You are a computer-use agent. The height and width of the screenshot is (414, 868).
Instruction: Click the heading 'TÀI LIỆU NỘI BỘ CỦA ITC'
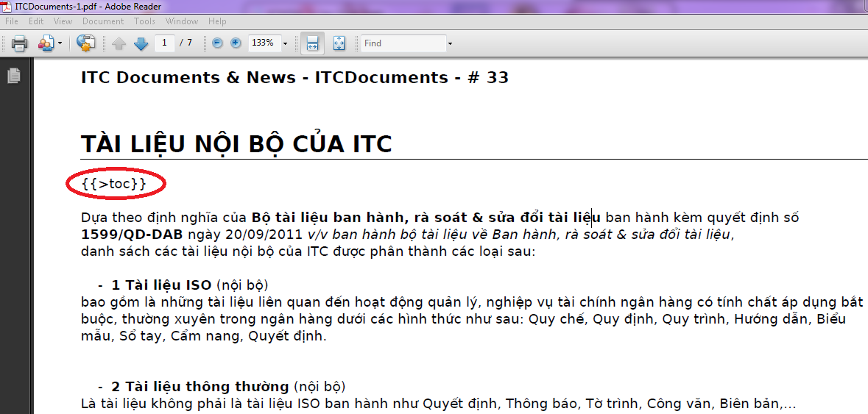(236, 144)
